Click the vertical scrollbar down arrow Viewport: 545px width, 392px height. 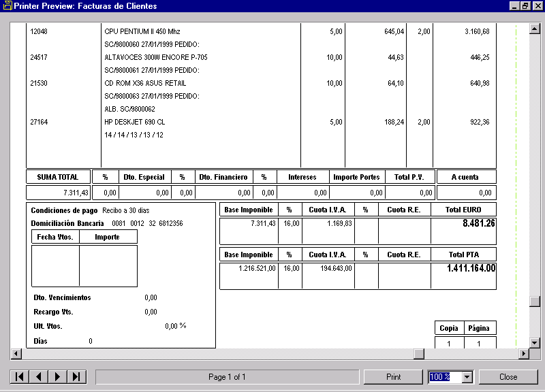point(535,342)
